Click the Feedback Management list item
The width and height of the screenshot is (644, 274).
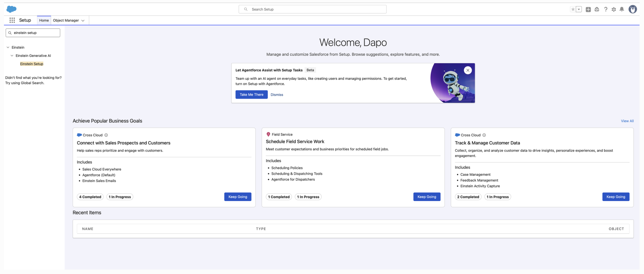coord(479,180)
